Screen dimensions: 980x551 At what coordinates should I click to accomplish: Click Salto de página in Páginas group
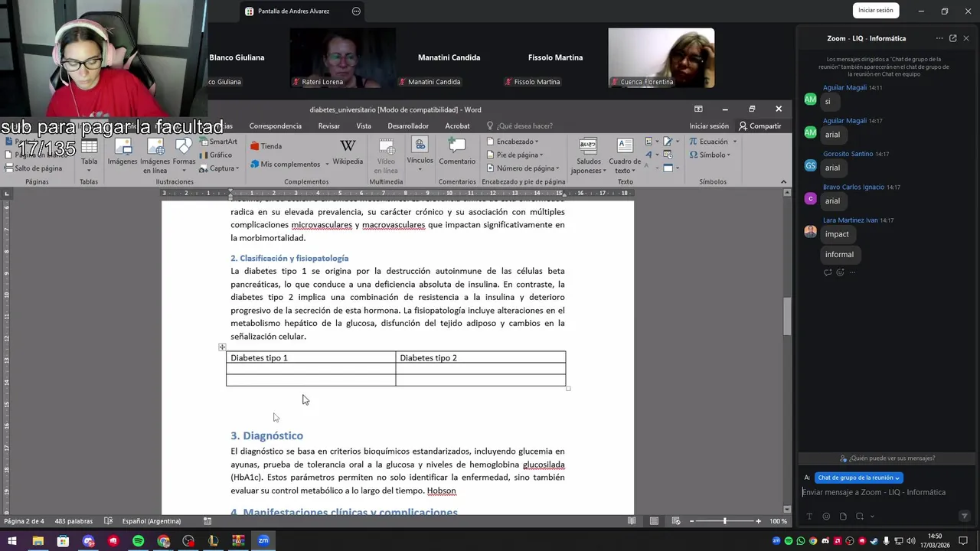[x=34, y=168]
